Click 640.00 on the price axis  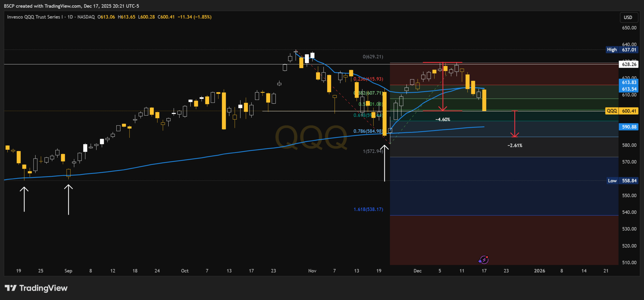click(x=629, y=44)
